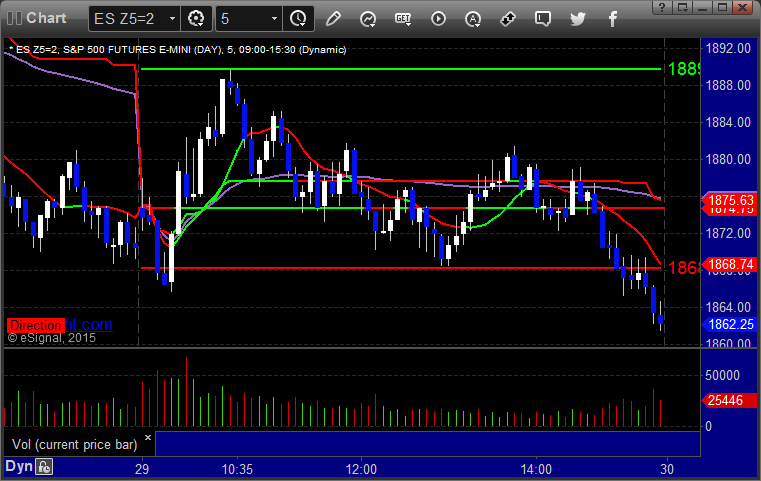
Task: Click the 10:35 time axis label
Action: point(237,469)
